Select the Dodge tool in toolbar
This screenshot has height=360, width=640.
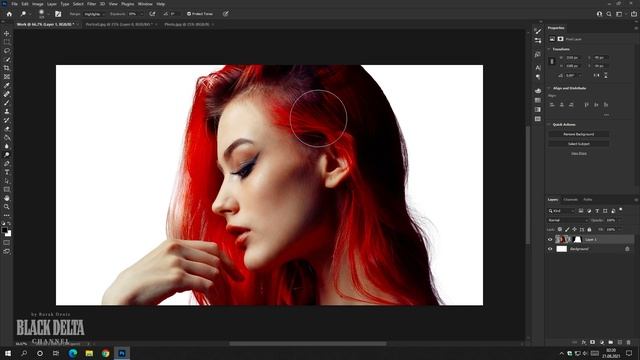(7, 155)
